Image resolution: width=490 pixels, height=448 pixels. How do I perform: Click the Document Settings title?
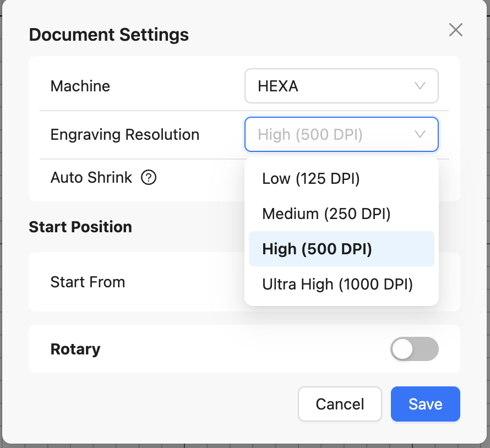(109, 35)
